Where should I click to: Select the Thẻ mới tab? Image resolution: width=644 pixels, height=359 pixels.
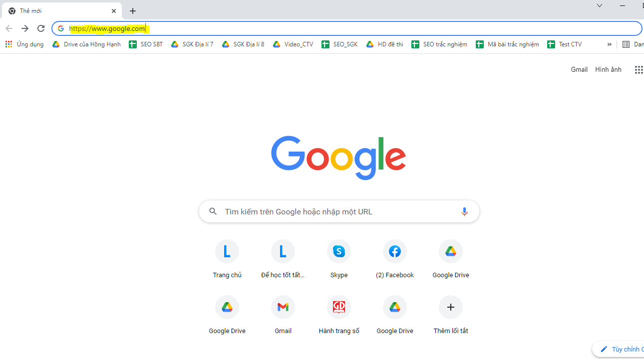pyautogui.click(x=55, y=11)
